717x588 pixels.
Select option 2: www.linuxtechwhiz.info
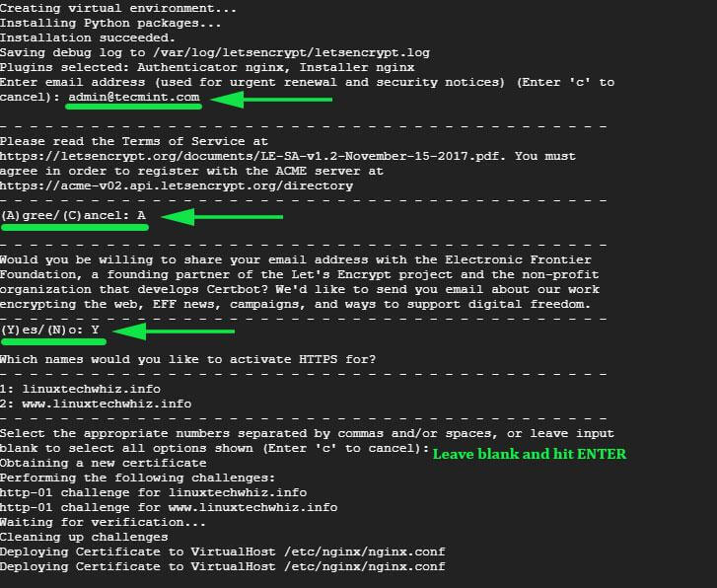(x=96, y=404)
